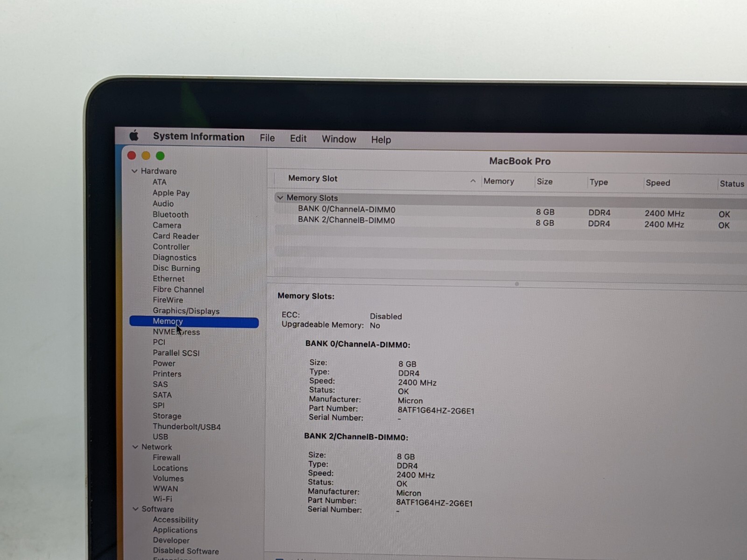Select Disabled Software in the sidebar
This screenshot has width=747, height=560.
pos(186,551)
